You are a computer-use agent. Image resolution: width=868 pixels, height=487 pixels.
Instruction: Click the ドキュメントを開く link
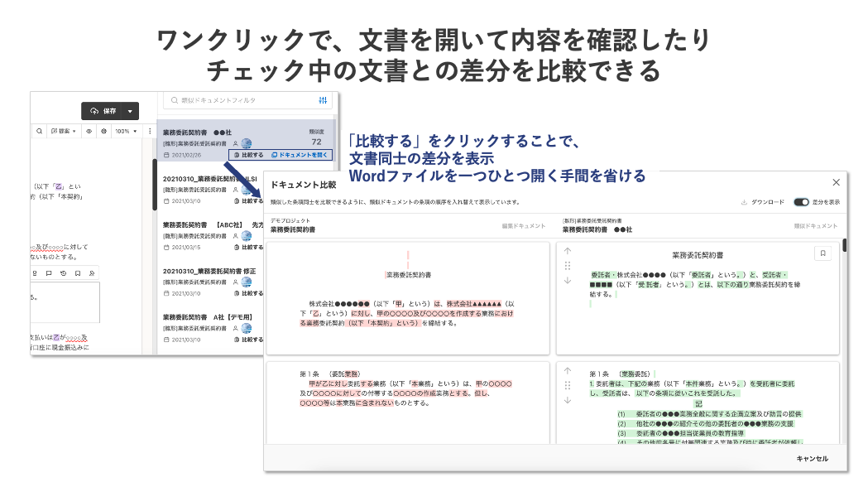300,155
